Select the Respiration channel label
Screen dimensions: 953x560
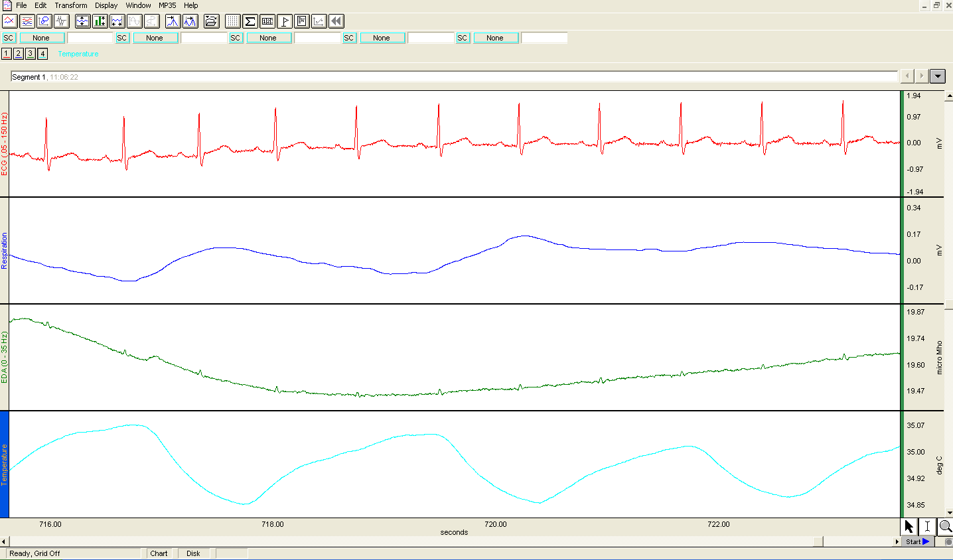click(x=4, y=250)
